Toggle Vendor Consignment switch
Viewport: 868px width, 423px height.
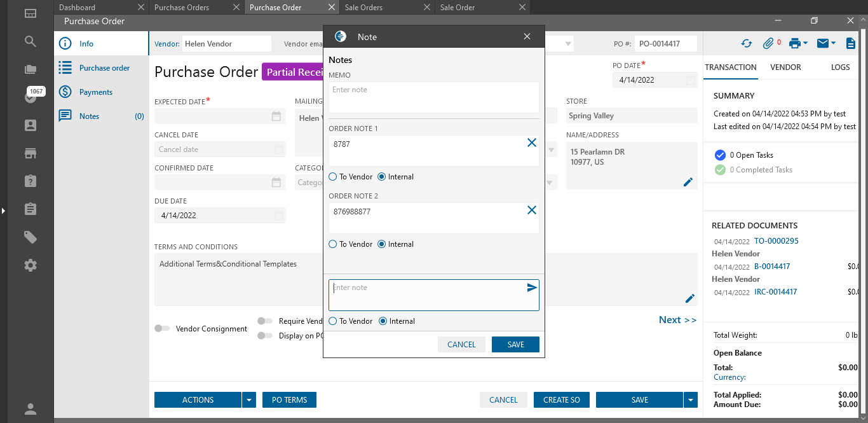(162, 328)
